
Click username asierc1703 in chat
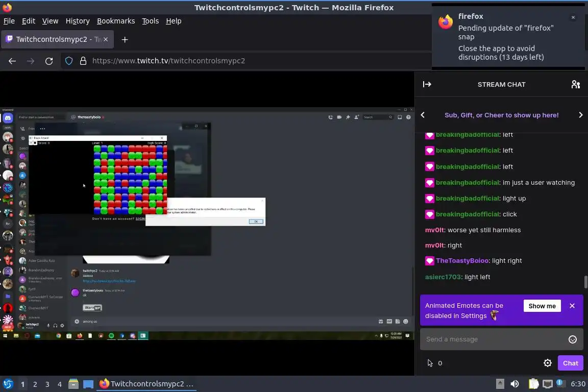coord(443,277)
